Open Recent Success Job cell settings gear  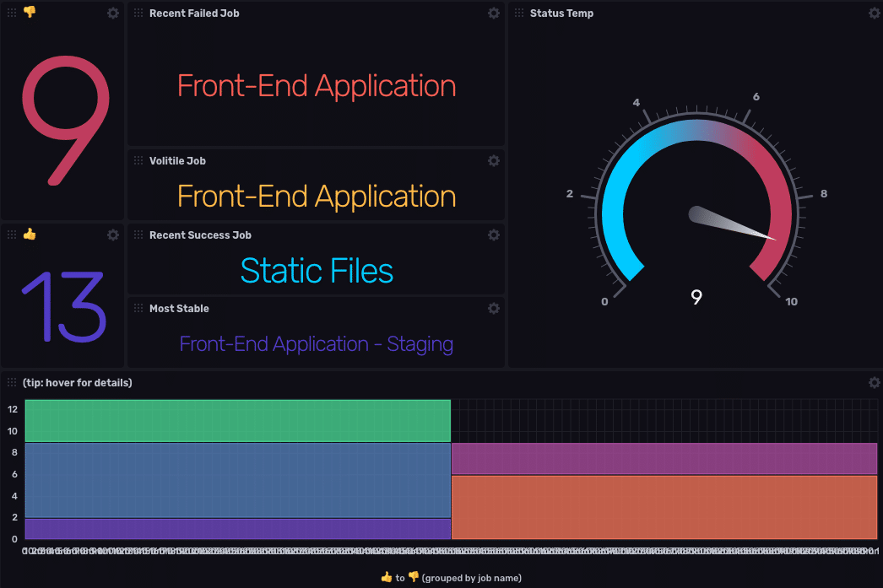tap(494, 235)
